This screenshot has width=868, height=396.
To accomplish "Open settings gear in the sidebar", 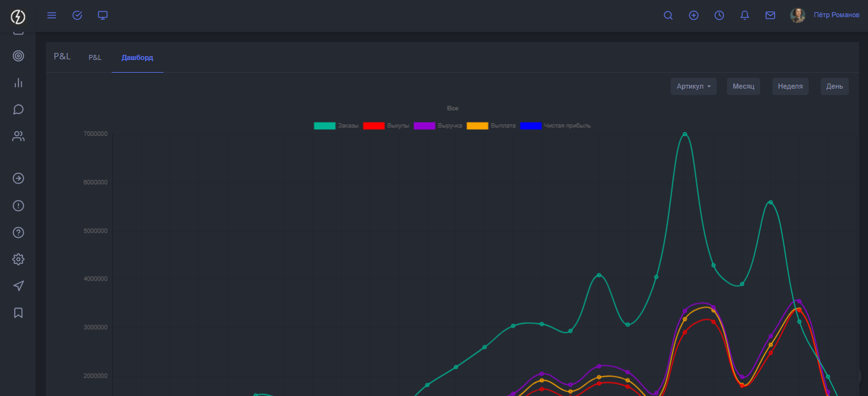I will (x=19, y=260).
